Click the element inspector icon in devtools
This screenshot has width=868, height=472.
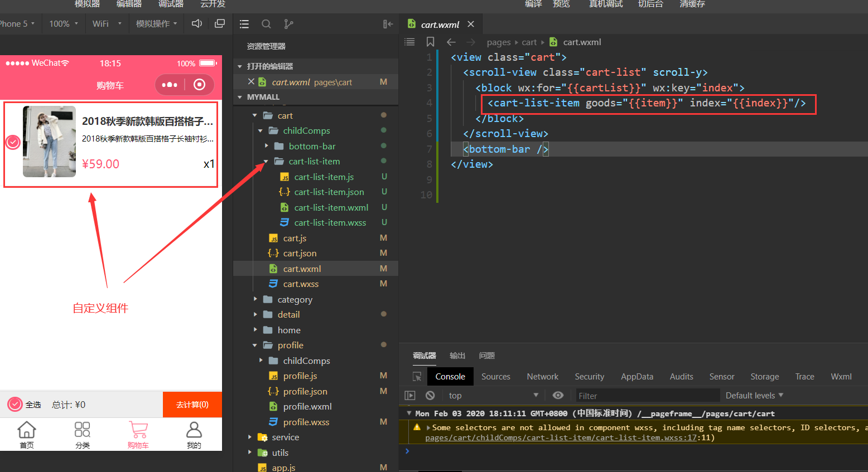(x=417, y=376)
